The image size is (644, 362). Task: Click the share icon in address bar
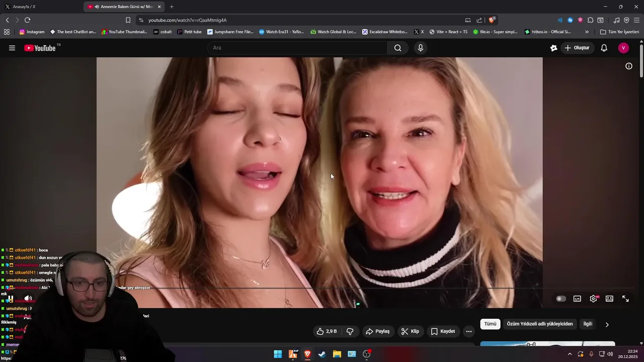click(479, 20)
